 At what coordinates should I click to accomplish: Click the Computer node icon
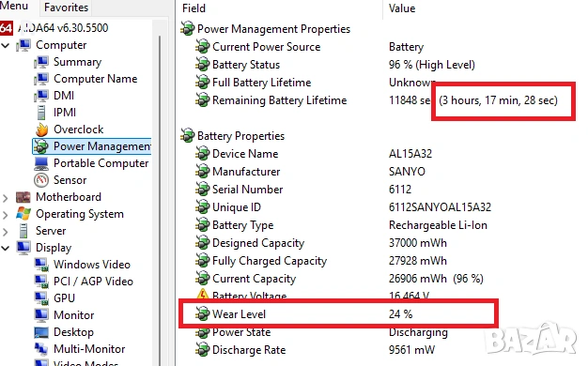click(x=23, y=45)
